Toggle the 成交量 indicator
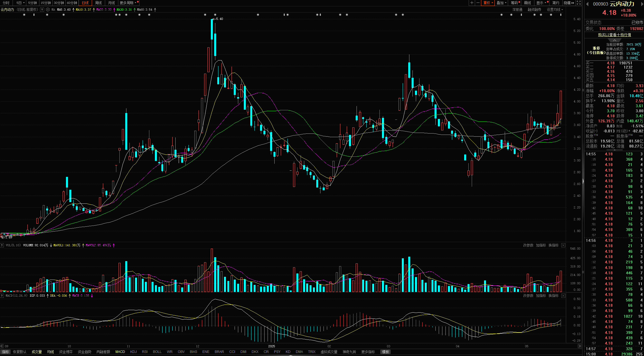 [x=37, y=352]
